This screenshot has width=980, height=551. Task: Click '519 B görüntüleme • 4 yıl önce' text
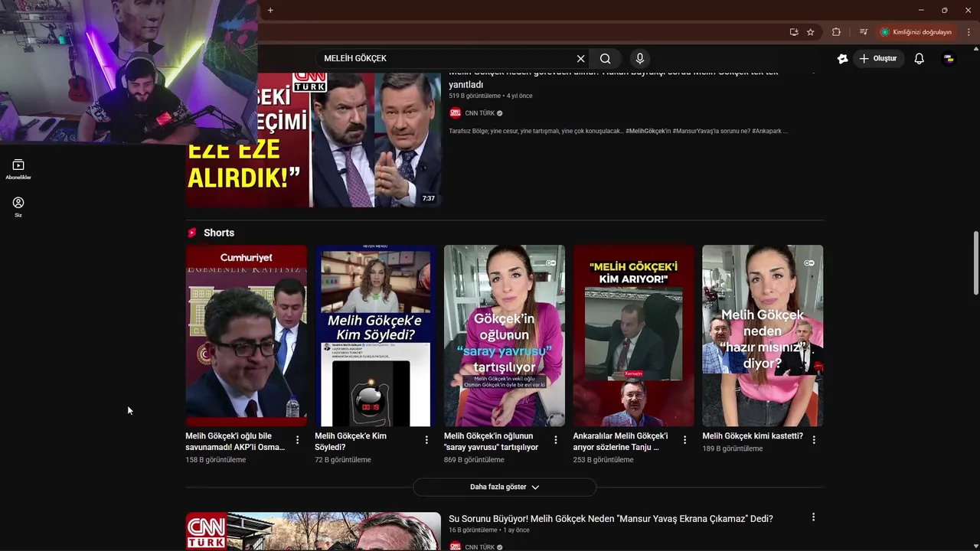490,96
